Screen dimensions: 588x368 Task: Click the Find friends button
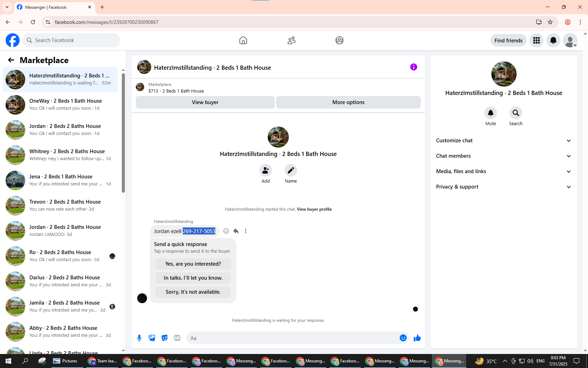click(508, 40)
